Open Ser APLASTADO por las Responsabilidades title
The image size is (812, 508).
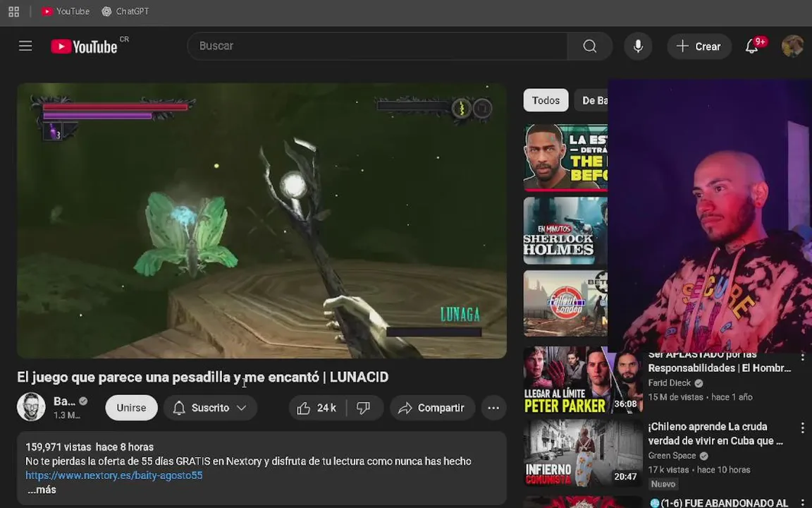tap(719, 361)
